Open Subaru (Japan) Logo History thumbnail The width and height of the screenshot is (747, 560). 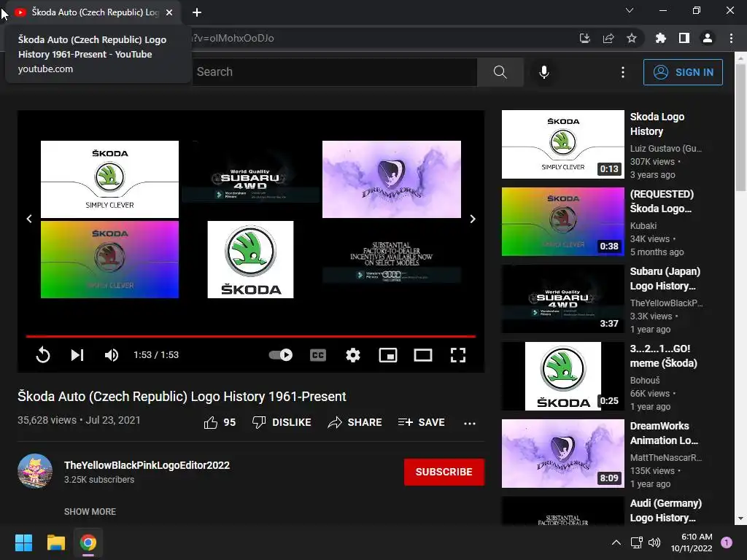pos(562,299)
